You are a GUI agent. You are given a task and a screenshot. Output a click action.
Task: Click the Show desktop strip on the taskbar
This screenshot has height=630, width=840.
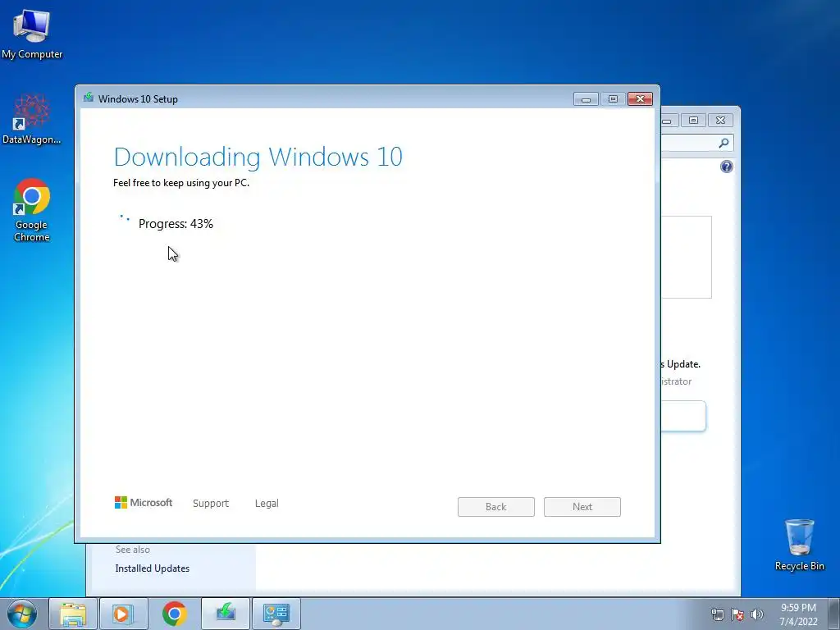(x=834, y=614)
